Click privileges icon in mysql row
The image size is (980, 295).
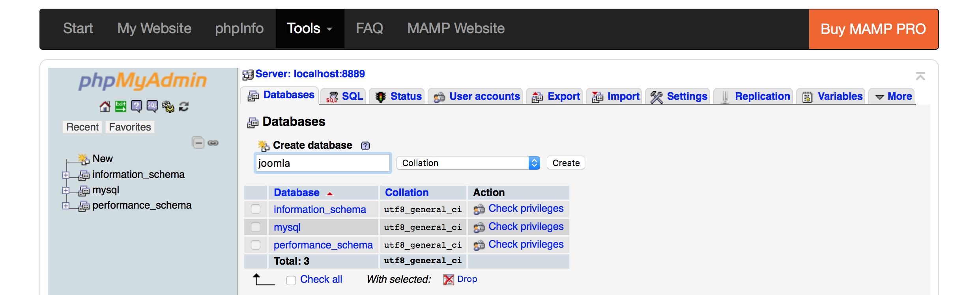pos(479,228)
